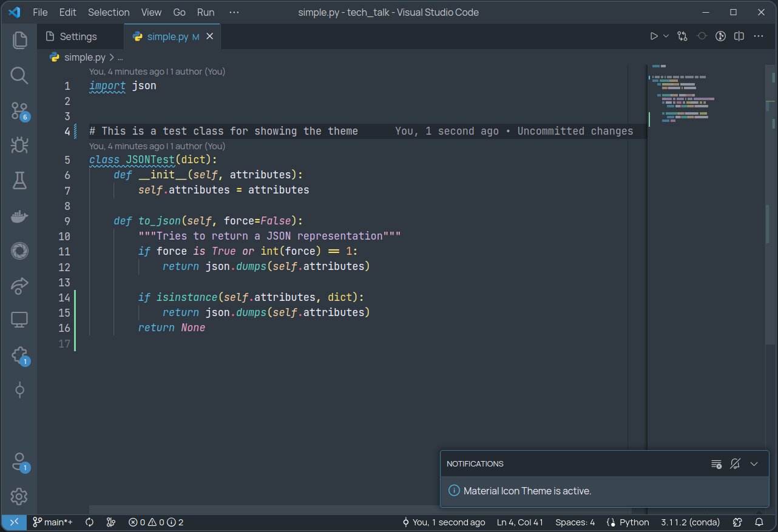Image resolution: width=778 pixels, height=532 pixels.
Task: Open the share arrow icon in activity bar
Action: (19, 285)
